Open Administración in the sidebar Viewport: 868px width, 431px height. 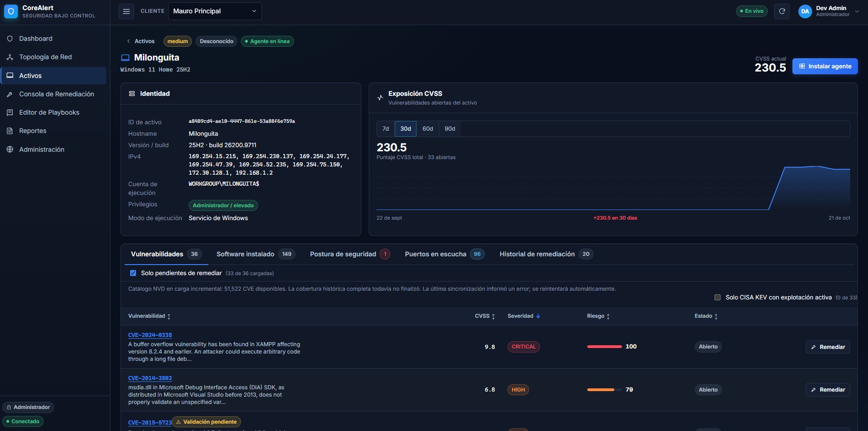[54, 149]
